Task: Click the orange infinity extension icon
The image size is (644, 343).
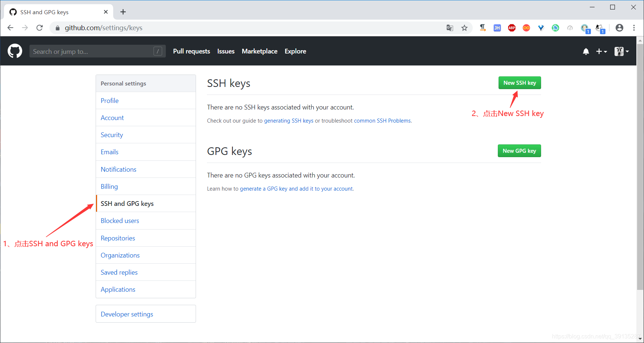Action: (x=526, y=28)
